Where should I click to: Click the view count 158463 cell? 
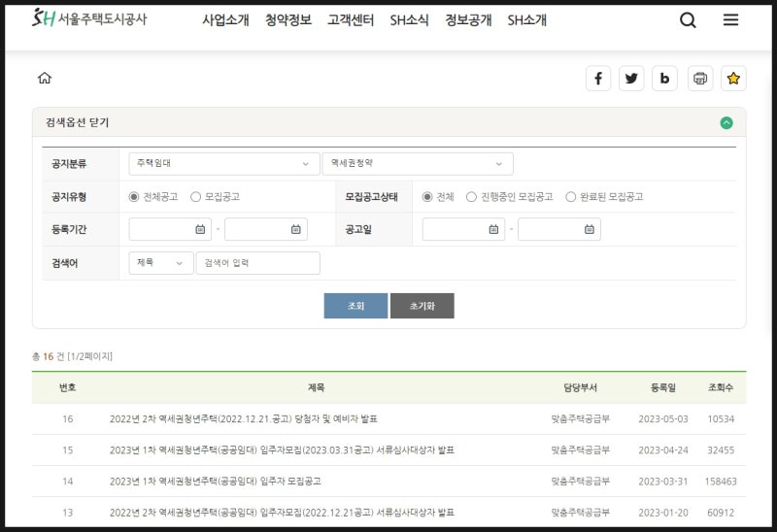721,482
